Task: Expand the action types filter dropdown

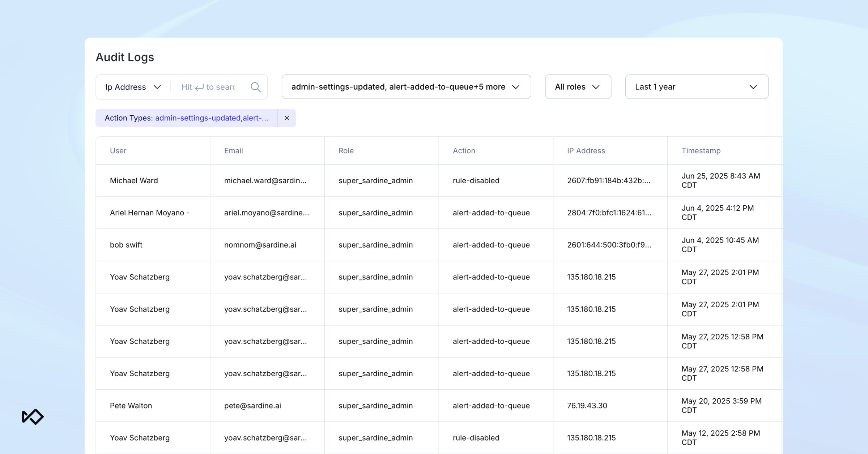Action: (406, 87)
